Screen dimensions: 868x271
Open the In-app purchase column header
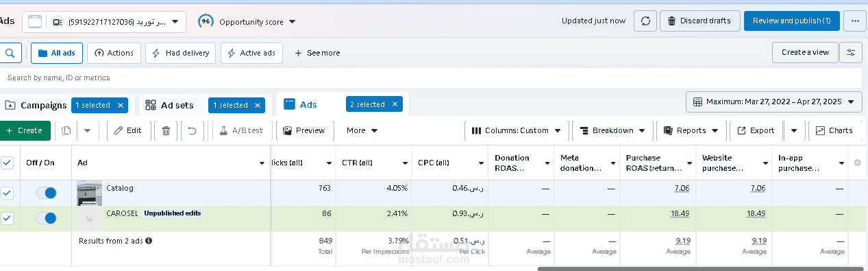click(809, 163)
